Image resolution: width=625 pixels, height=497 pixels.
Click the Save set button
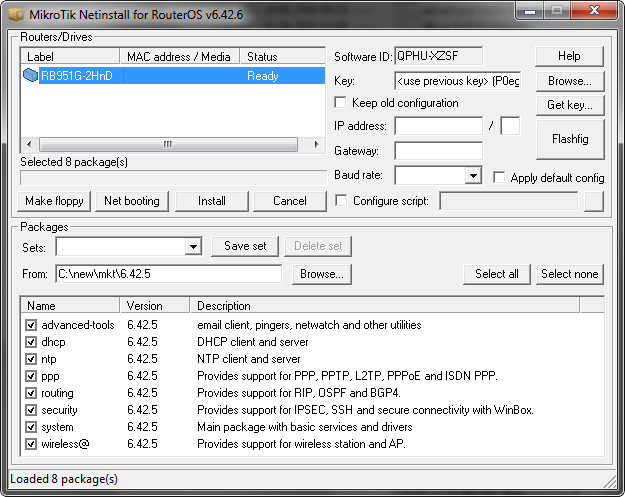pyautogui.click(x=245, y=246)
